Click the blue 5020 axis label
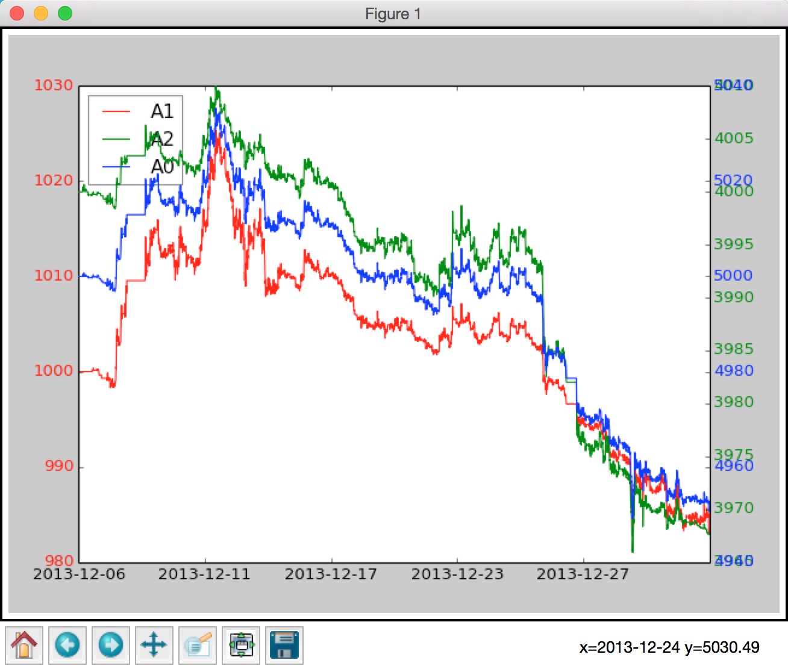788x672 pixels. 734,180
